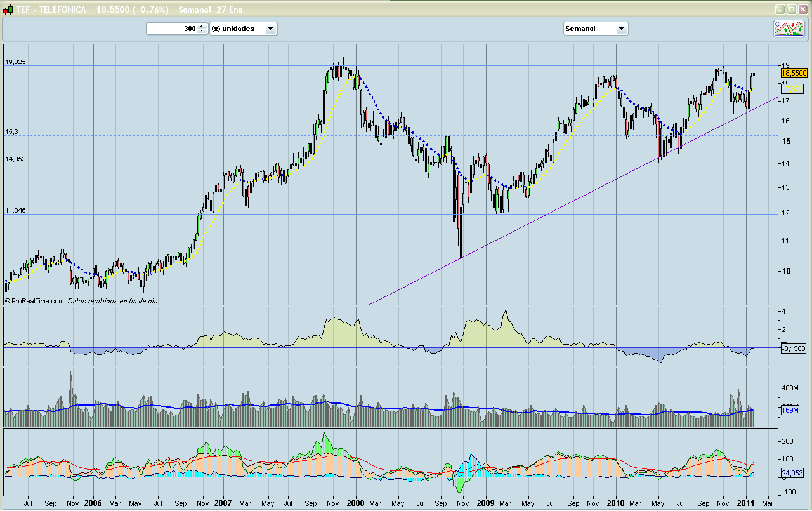Click the 2011 year label on time axis
812x511 pixels.
(747, 503)
